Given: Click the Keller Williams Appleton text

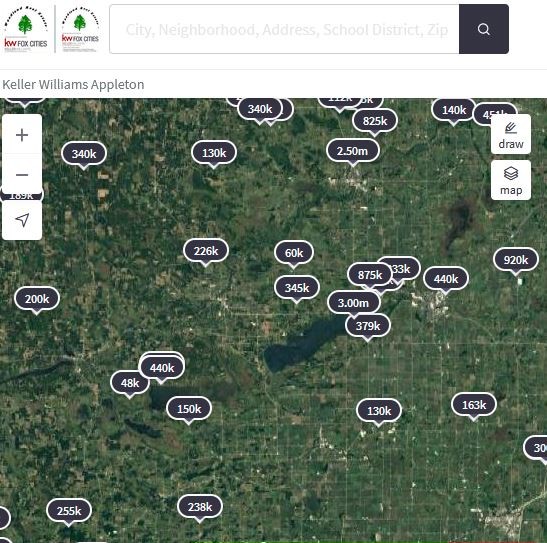Looking at the screenshot, I should point(73,84).
